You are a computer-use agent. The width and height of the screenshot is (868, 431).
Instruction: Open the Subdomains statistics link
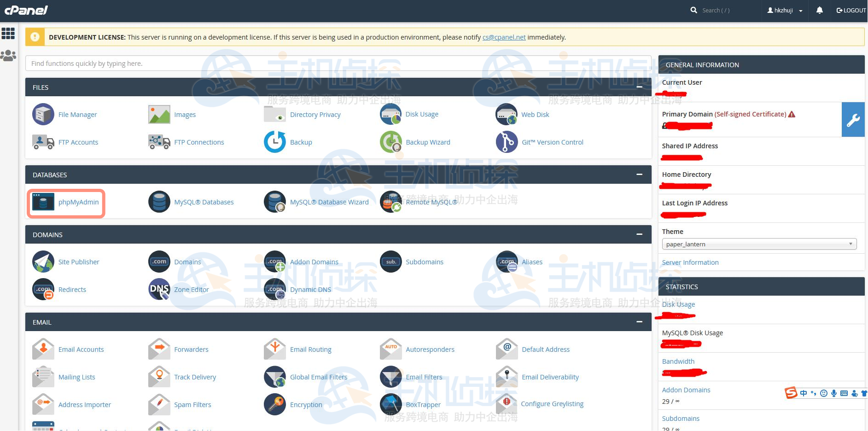[681, 419]
